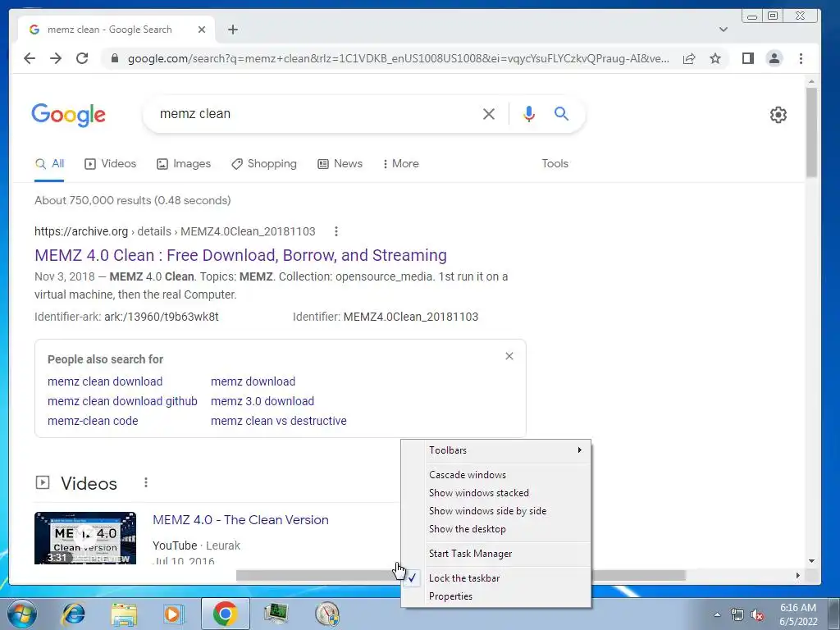Click the network tray icon

pyautogui.click(x=737, y=615)
